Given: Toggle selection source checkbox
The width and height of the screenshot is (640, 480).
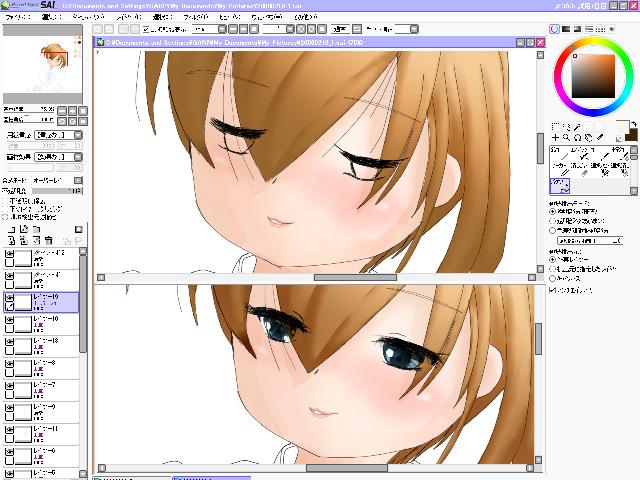Looking at the screenshot, I should 5,217.
